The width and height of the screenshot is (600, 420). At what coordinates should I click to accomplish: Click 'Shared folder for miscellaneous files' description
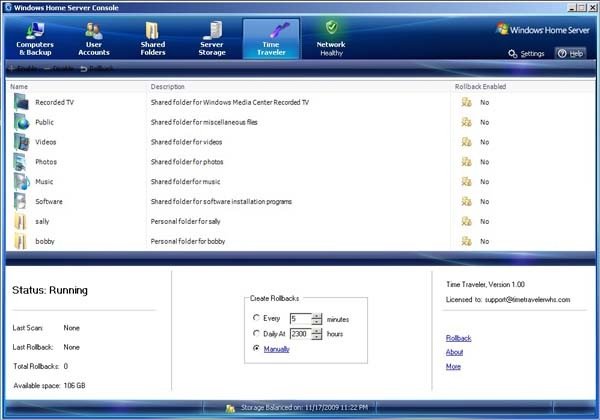(x=204, y=122)
